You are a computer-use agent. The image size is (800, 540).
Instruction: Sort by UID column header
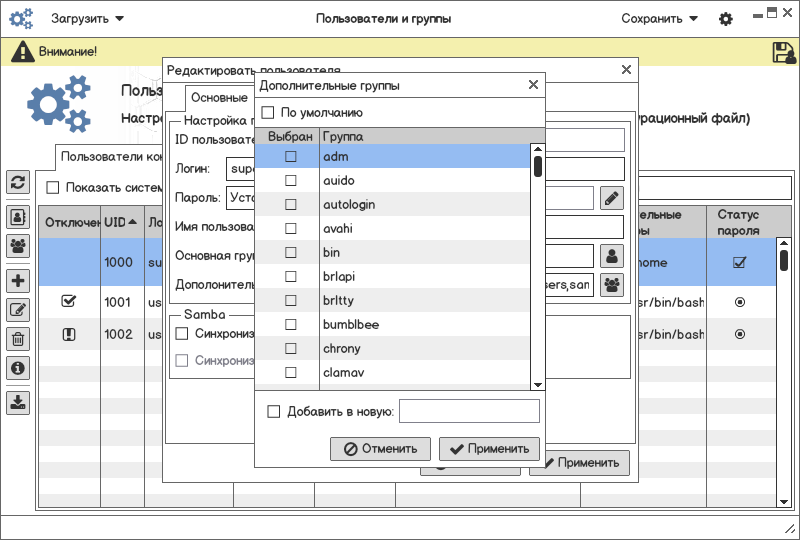pos(120,222)
